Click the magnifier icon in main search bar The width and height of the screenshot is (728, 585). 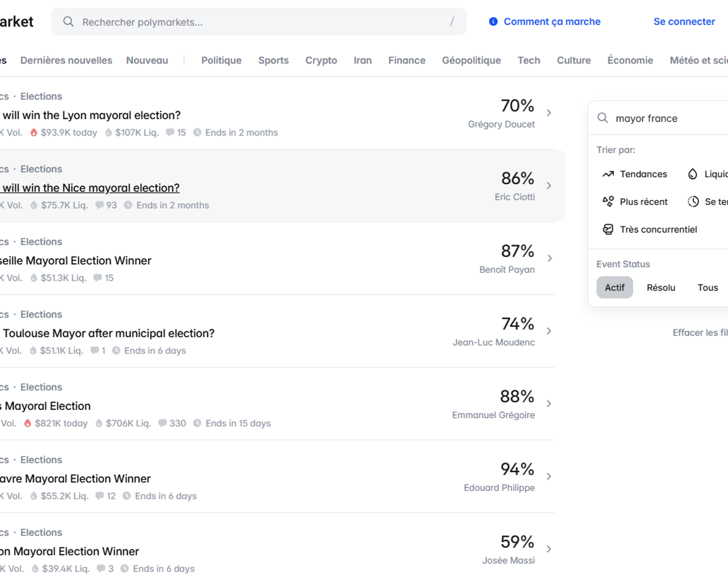pyautogui.click(x=68, y=22)
